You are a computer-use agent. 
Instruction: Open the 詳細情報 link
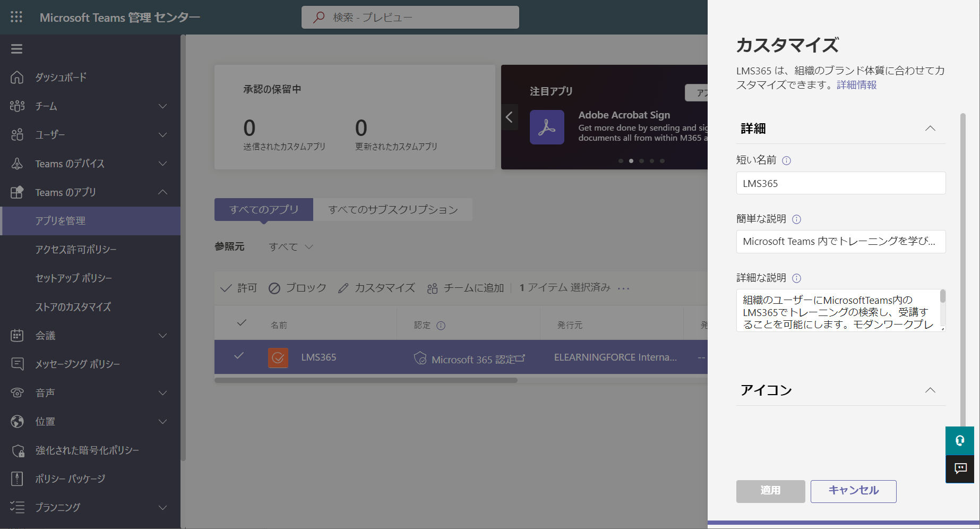pyautogui.click(x=856, y=85)
